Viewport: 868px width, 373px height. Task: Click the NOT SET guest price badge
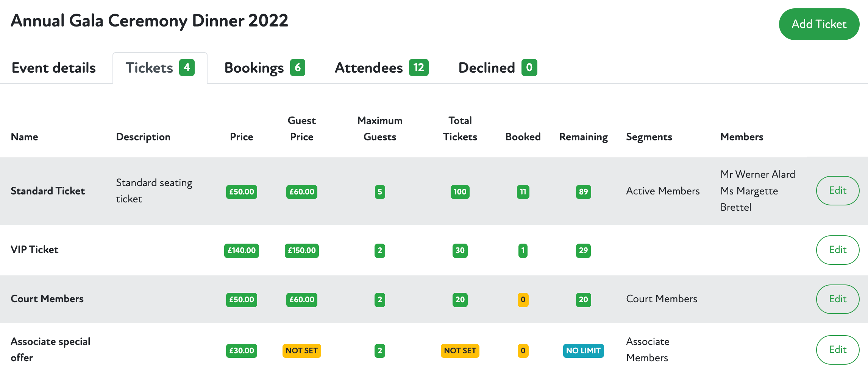tap(301, 351)
